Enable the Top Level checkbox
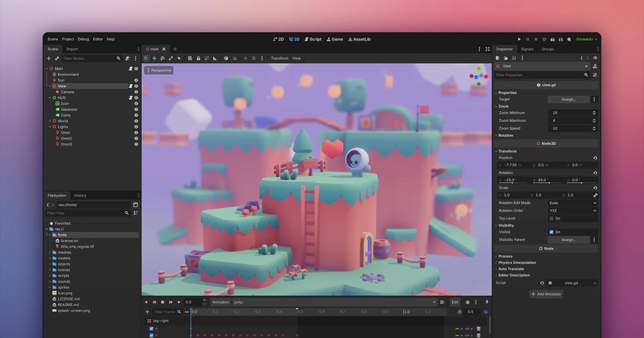This screenshot has width=644, height=338. [551, 218]
